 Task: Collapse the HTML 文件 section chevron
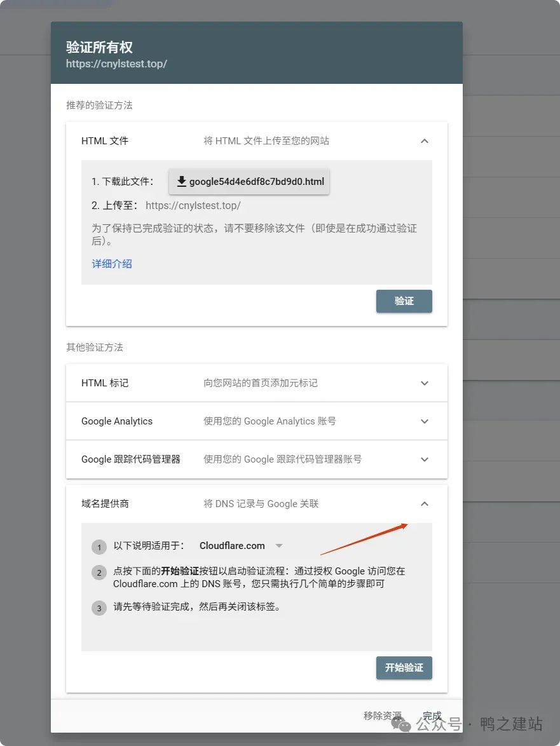425,141
